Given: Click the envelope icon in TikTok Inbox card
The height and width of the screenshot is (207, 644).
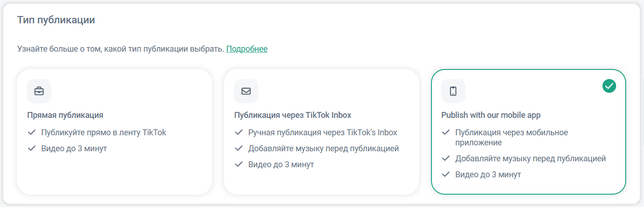Looking at the screenshot, I should click(x=246, y=91).
